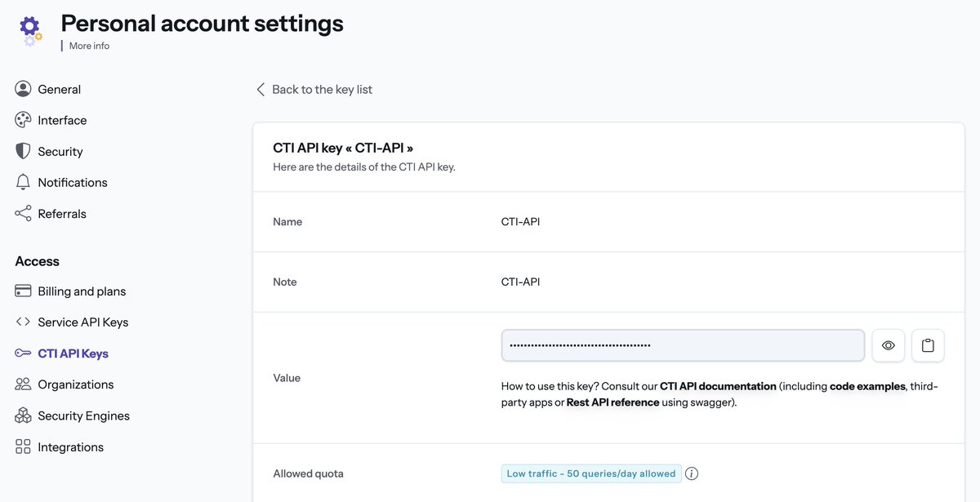The image size is (980, 502).
Task: Click the Access section heading
Action: pos(37,261)
